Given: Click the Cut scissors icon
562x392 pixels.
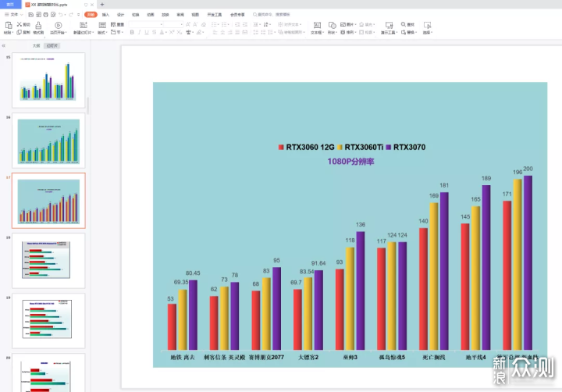Looking at the screenshot, I should (x=20, y=24).
